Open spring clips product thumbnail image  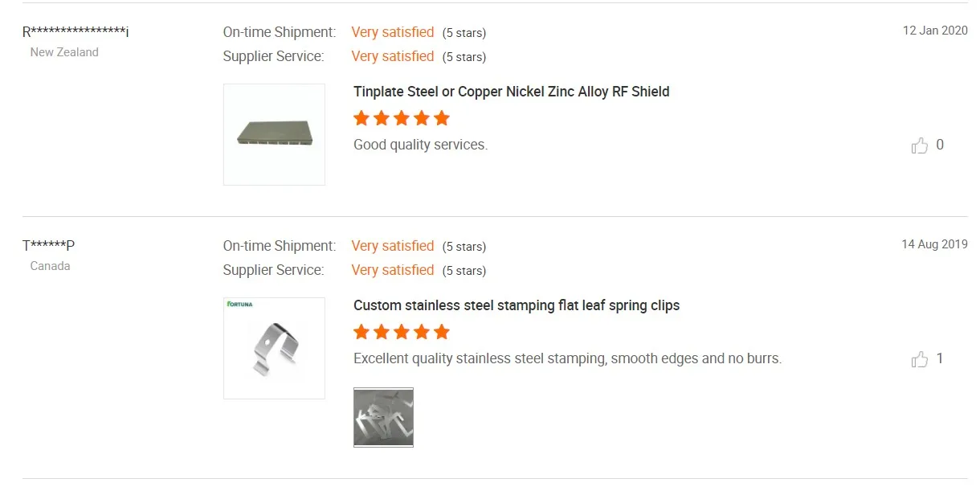(274, 348)
